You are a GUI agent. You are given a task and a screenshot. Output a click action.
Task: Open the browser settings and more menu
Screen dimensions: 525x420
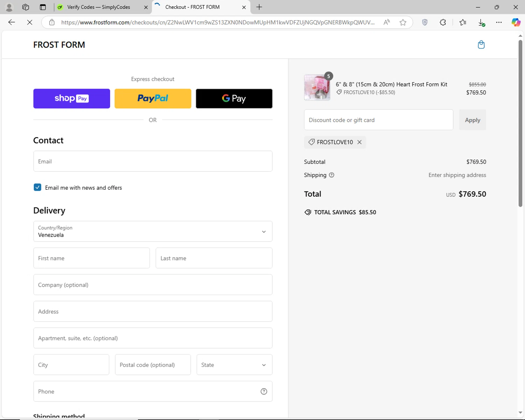pyautogui.click(x=499, y=22)
